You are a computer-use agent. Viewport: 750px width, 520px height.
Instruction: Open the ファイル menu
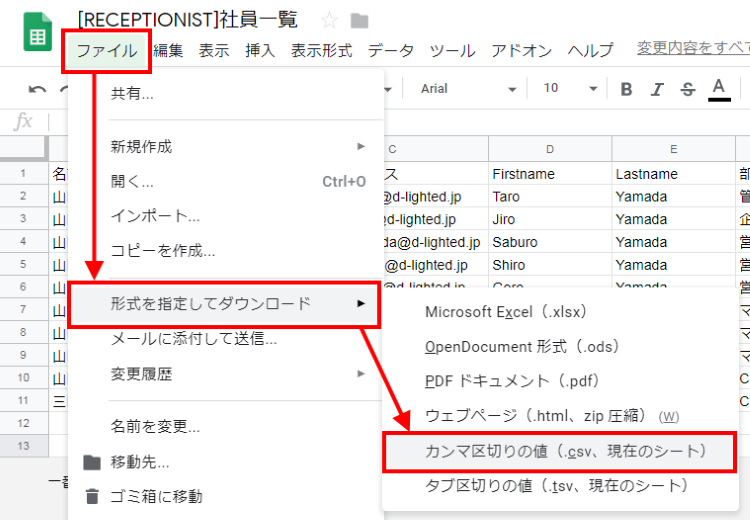pyautogui.click(x=107, y=51)
